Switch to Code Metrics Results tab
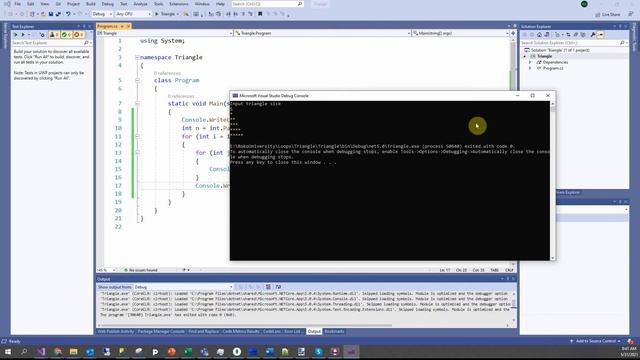The image size is (640, 360). pos(241,331)
